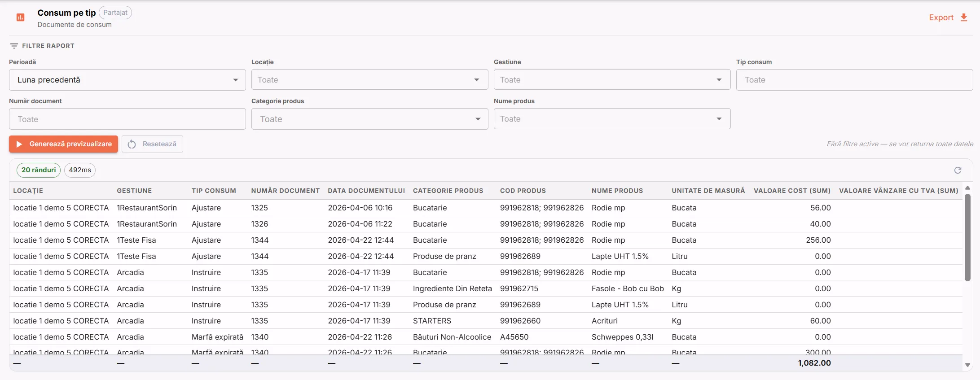
Task: Click the filter icon beside FILTRE RAPORT
Action: (14, 46)
